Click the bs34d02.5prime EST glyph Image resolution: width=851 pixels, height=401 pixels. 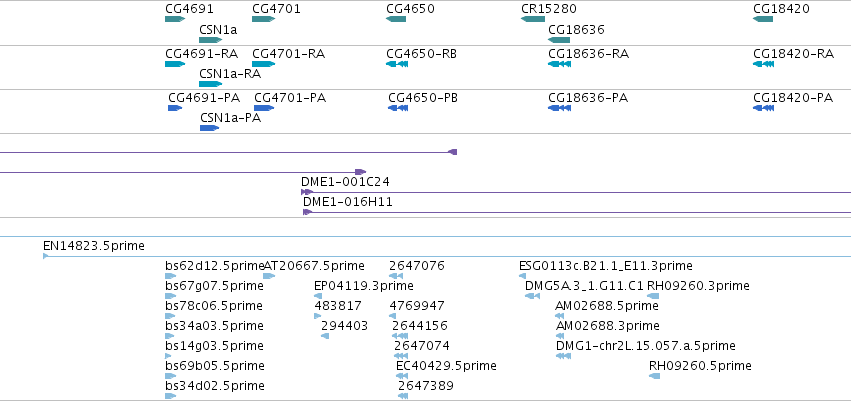[170, 396]
